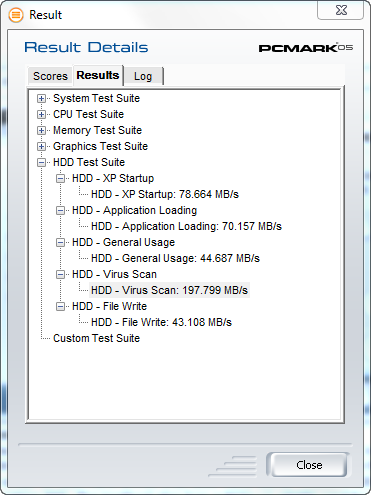This screenshot has width=371, height=495.
Task: Select HDD Test Suite label
Action: point(89,162)
